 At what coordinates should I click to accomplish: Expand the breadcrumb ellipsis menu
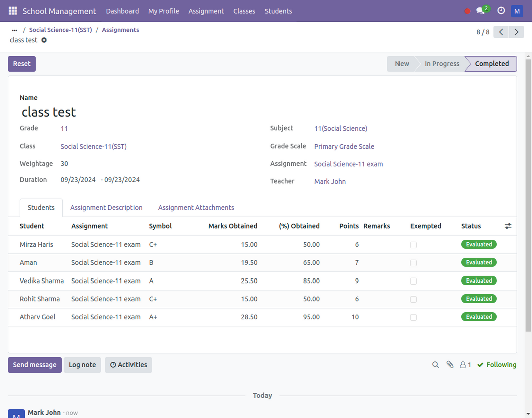tap(14, 30)
